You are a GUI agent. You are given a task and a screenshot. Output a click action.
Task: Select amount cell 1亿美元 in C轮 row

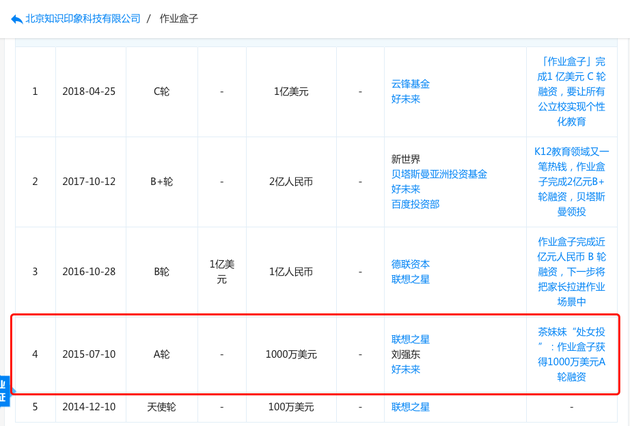click(291, 92)
